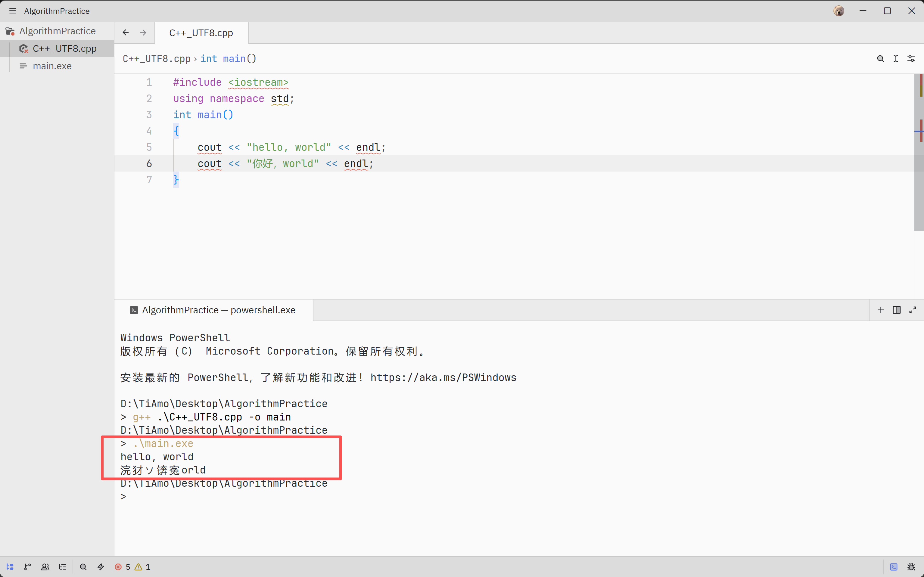924x577 pixels.
Task: Click the user avatar in title bar
Action: pos(838,11)
